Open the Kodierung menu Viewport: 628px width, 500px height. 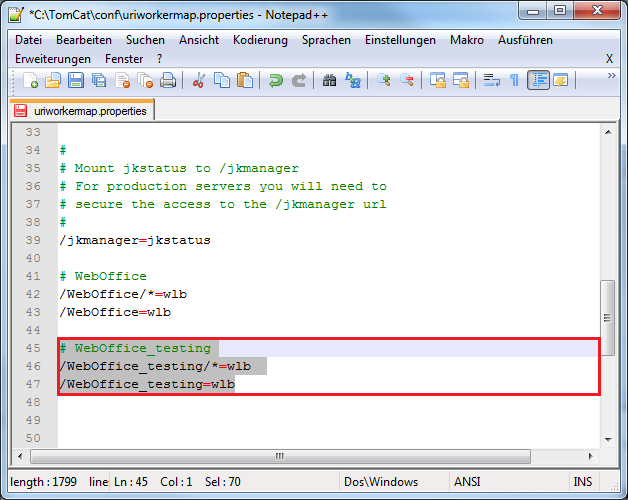(x=260, y=40)
